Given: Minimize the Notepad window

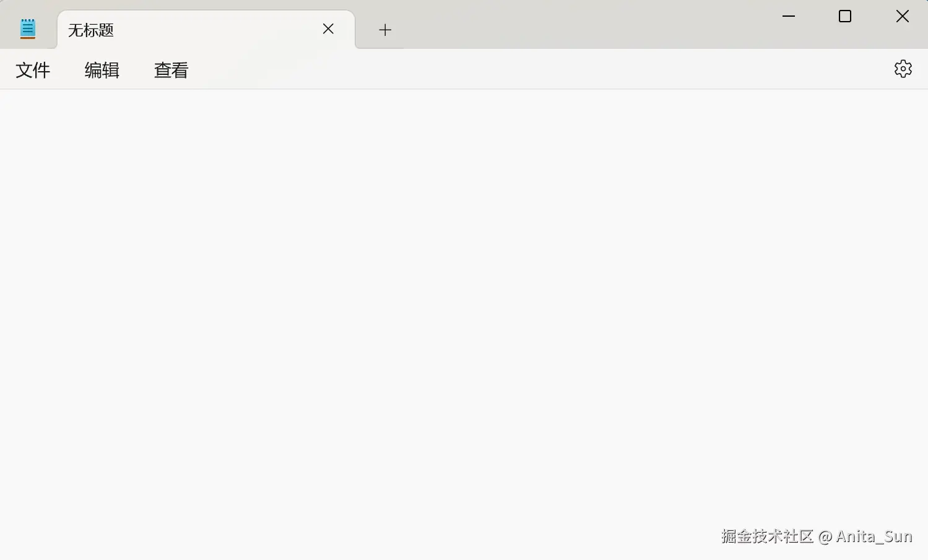Looking at the screenshot, I should point(789,17).
